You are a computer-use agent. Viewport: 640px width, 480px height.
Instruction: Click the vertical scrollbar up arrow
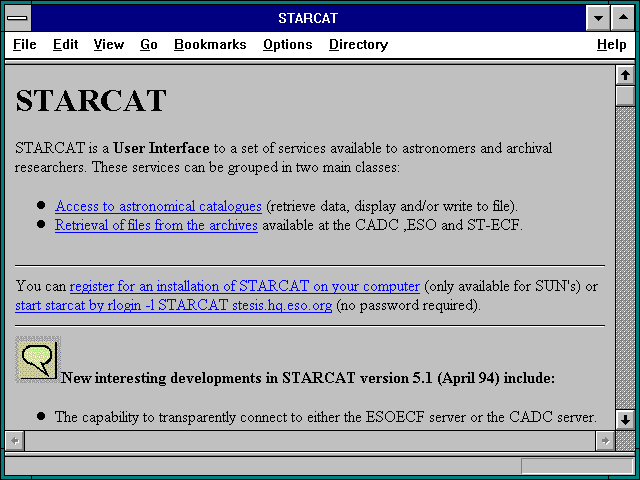pos(625,76)
